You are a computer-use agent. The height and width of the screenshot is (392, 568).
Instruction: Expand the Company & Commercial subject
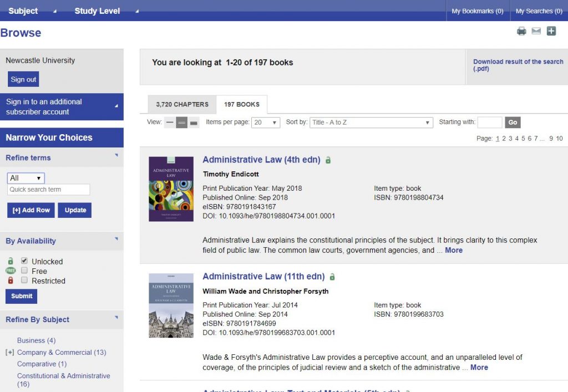9,353
